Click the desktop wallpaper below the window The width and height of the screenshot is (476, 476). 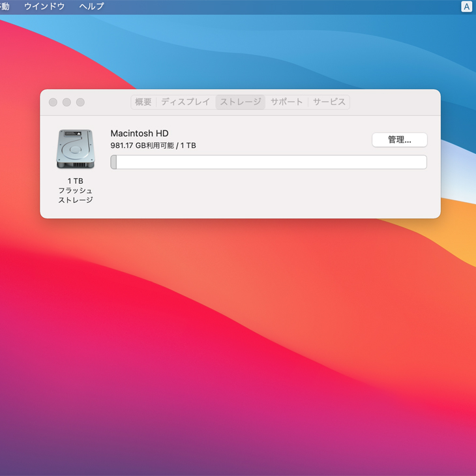click(238, 339)
